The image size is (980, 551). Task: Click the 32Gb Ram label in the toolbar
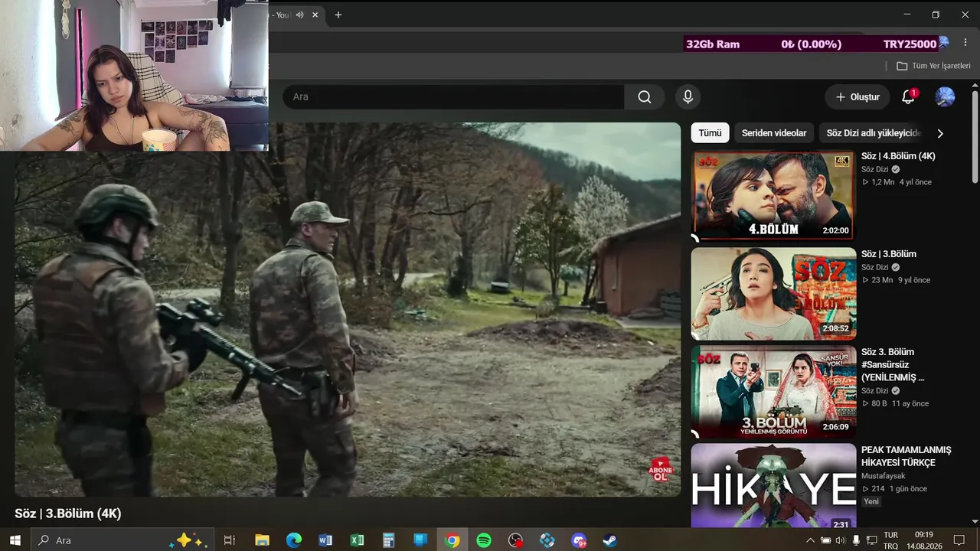pyautogui.click(x=713, y=44)
